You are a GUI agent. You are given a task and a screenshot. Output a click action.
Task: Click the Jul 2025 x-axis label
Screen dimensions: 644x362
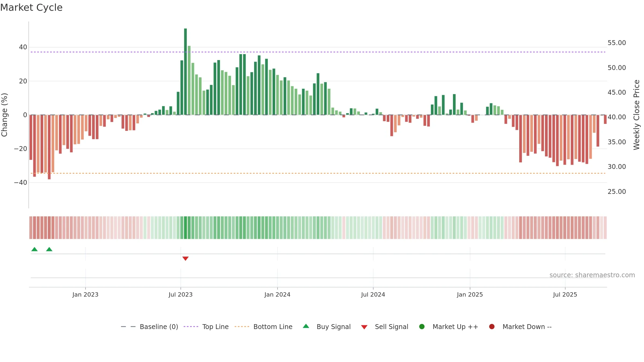click(565, 294)
